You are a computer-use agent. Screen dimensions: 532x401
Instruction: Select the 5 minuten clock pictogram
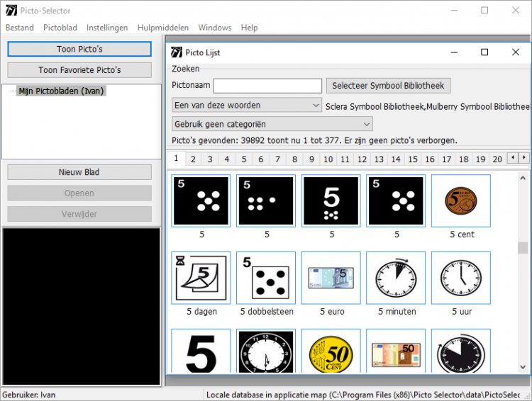(396, 278)
